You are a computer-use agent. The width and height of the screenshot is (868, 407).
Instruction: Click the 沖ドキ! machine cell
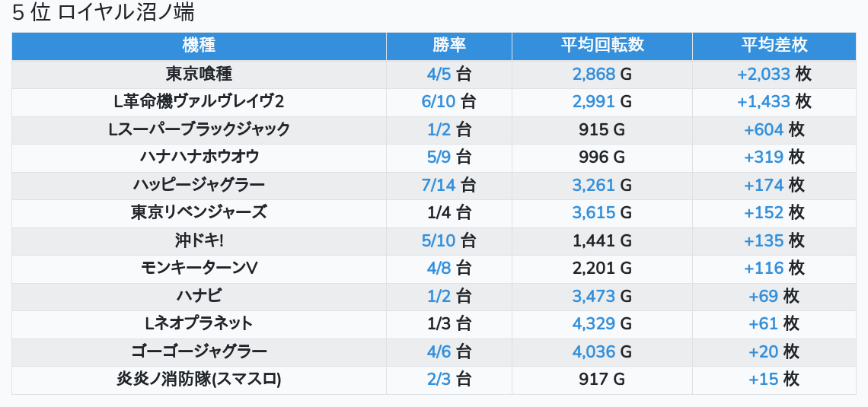(199, 240)
